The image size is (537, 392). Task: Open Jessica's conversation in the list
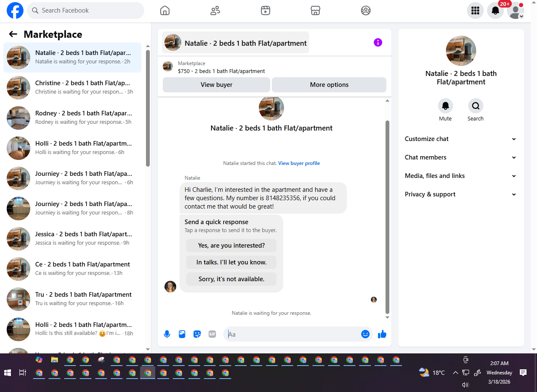point(72,239)
